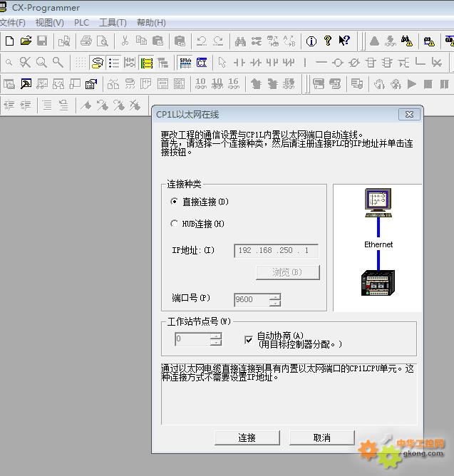The image size is (454, 476).
Task: Open the 工具(T) menu
Action: [113, 23]
